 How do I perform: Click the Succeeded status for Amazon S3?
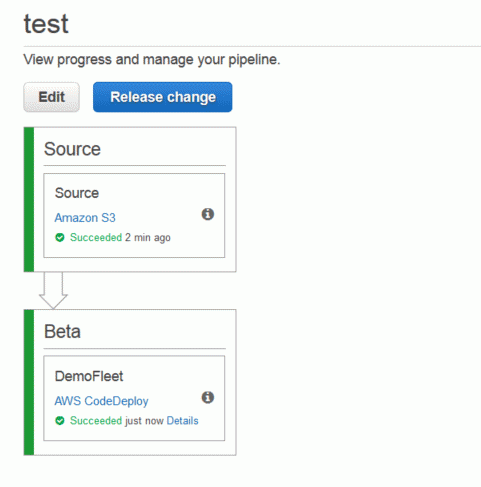pos(96,237)
